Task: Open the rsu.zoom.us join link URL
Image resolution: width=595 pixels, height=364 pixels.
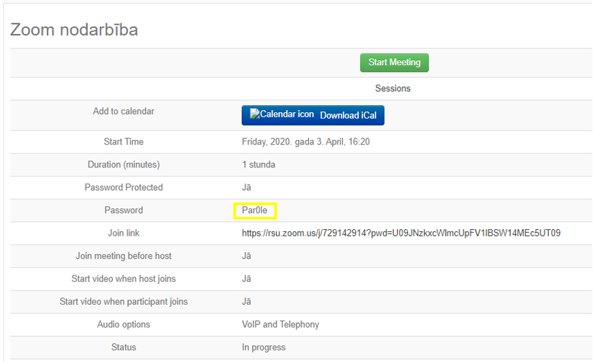Action: click(x=401, y=233)
